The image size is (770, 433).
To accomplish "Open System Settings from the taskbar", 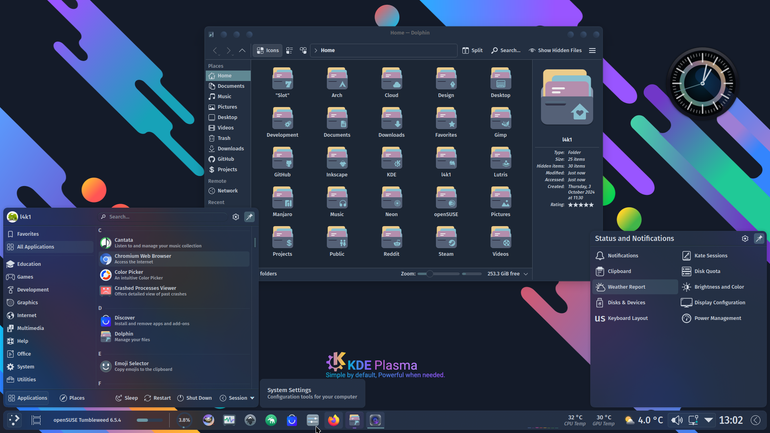I will click(x=313, y=420).
